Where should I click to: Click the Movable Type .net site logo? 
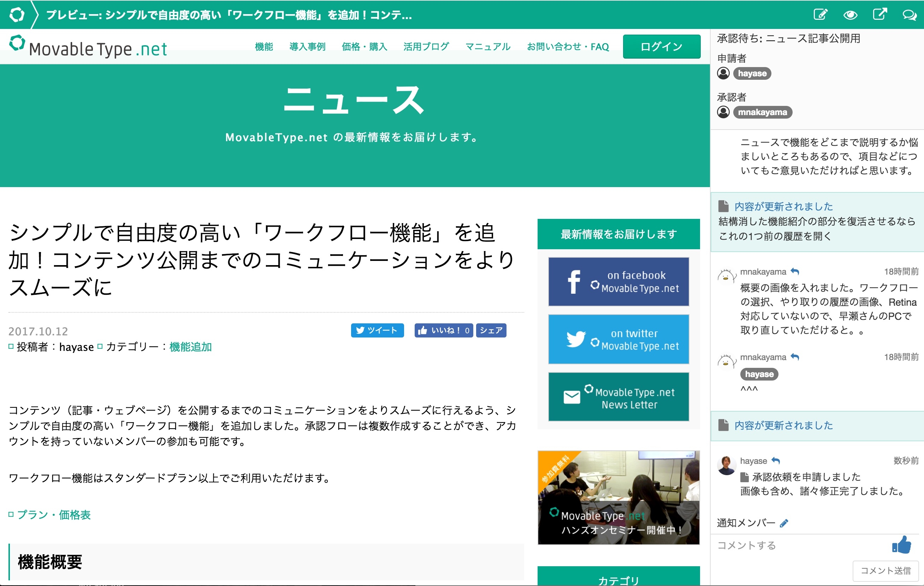click(88, 47)
